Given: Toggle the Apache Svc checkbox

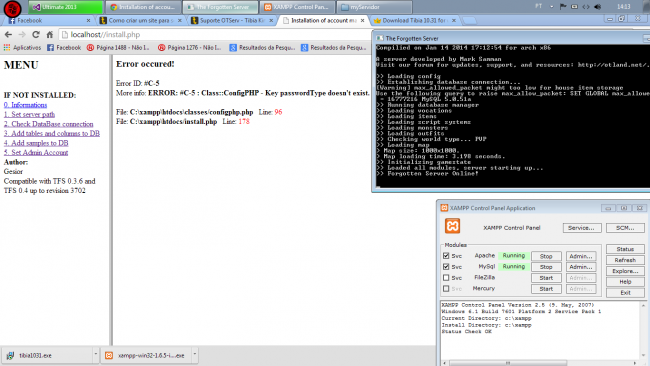Looking at the screenshot, I should tap(446, 256).
